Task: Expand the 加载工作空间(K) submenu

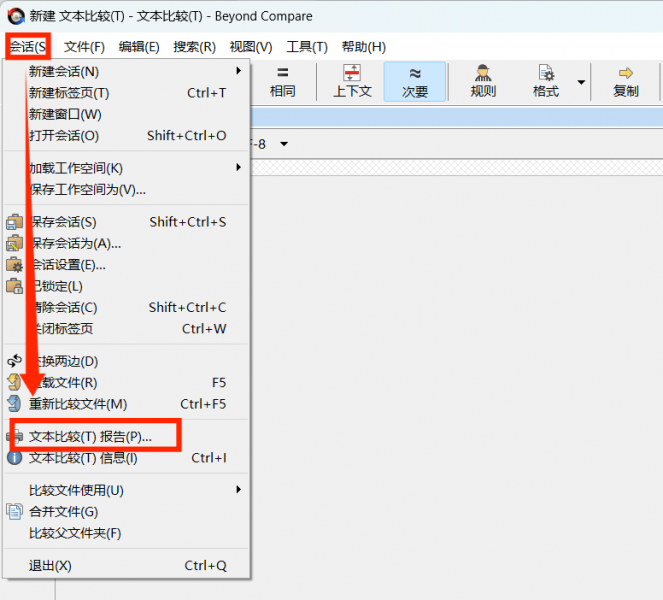Action: pyautogui.click(x=127, y=168)
